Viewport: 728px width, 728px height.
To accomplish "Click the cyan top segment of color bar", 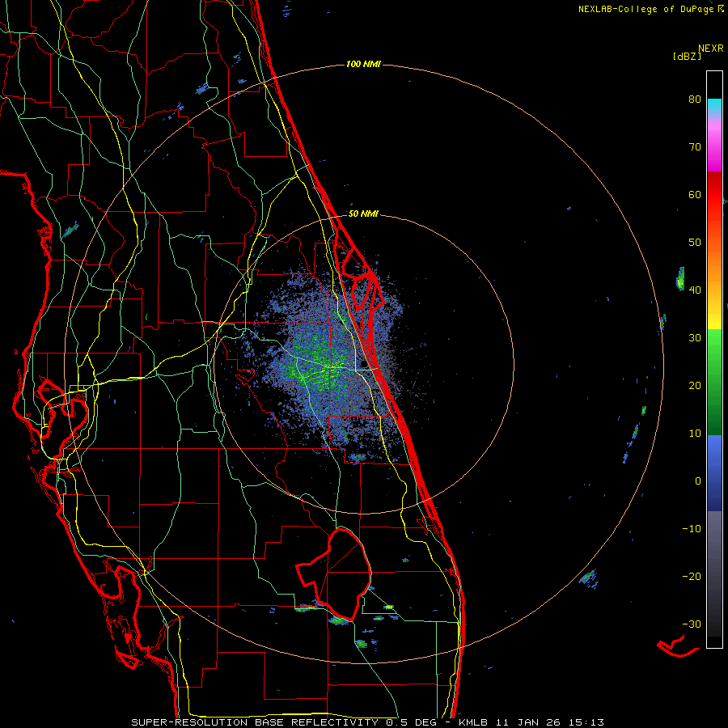I will (714, 106).
